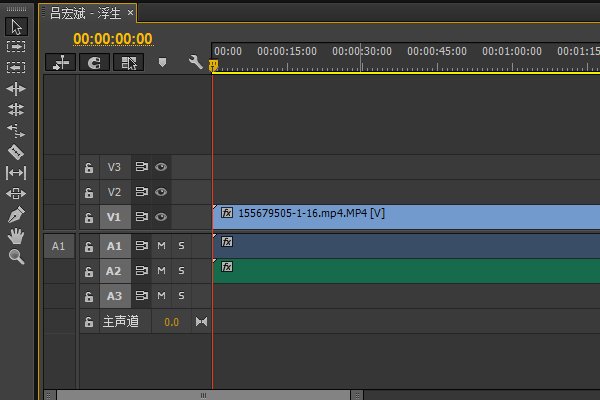600x400 pixels.
Task: Toggle lock on track A3
Action: tap(89, 296)
